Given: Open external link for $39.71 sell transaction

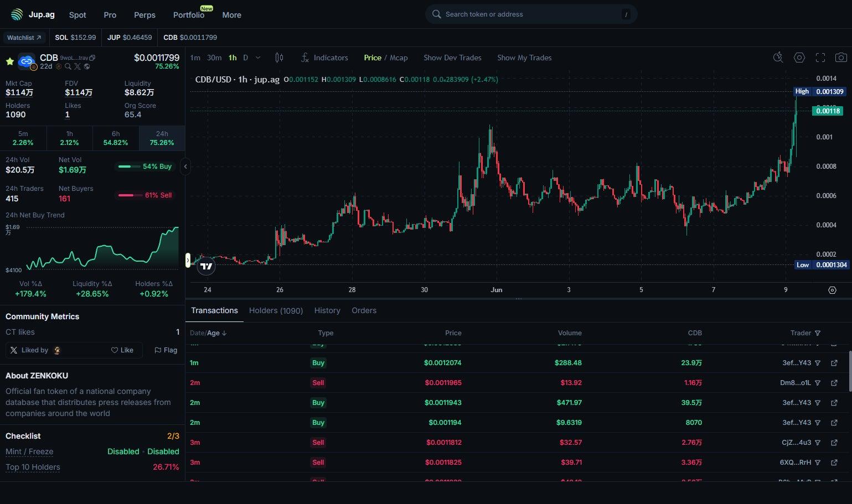Looking at the screenshot, I should [x=834, y=463].
